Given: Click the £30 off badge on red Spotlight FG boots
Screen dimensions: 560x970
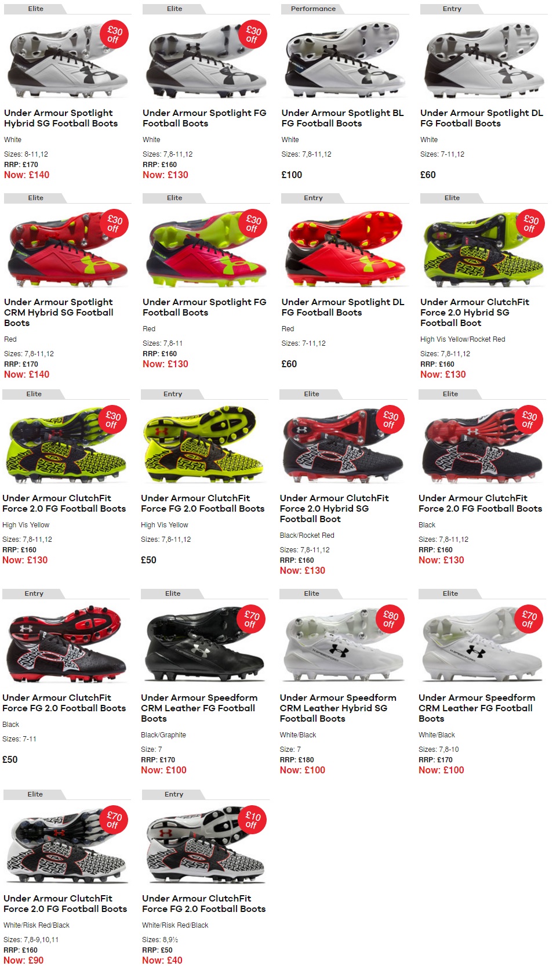Looking at the screenshot, I should point(253,224).
